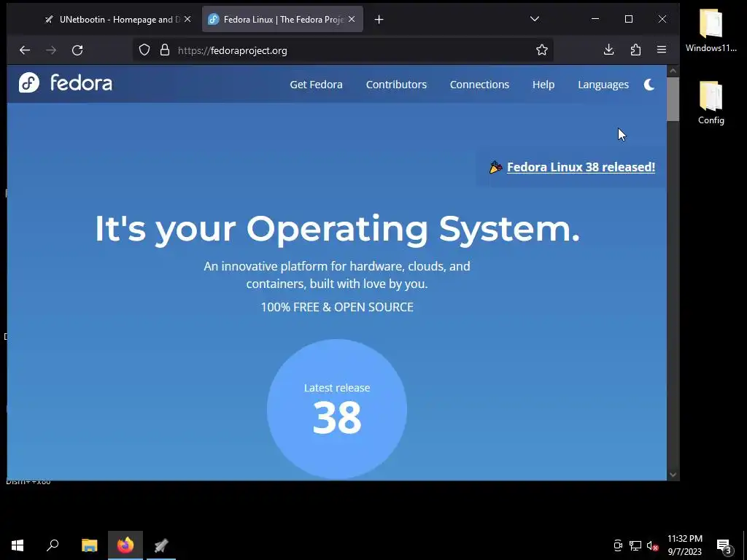Screen dimensions: 747x560
Task: Open the Contributors menu item
Action: pos(396,85)
